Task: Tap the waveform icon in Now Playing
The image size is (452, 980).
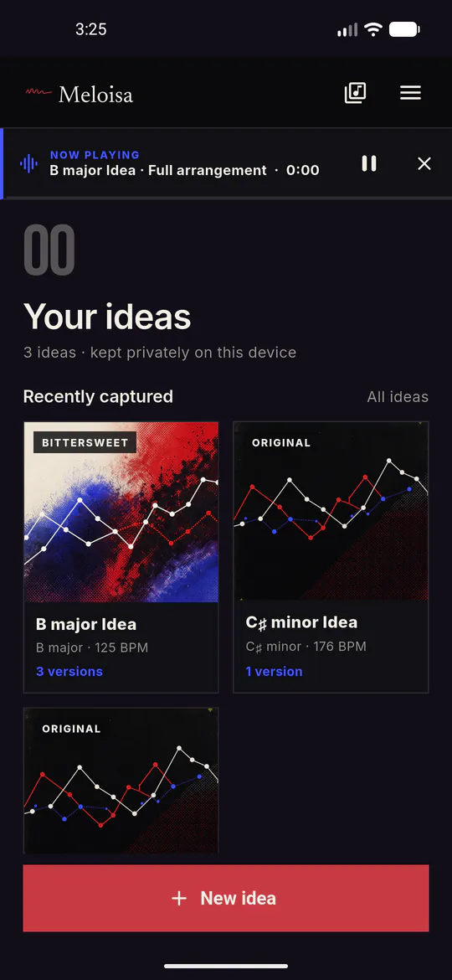Action: click(28, 163)
